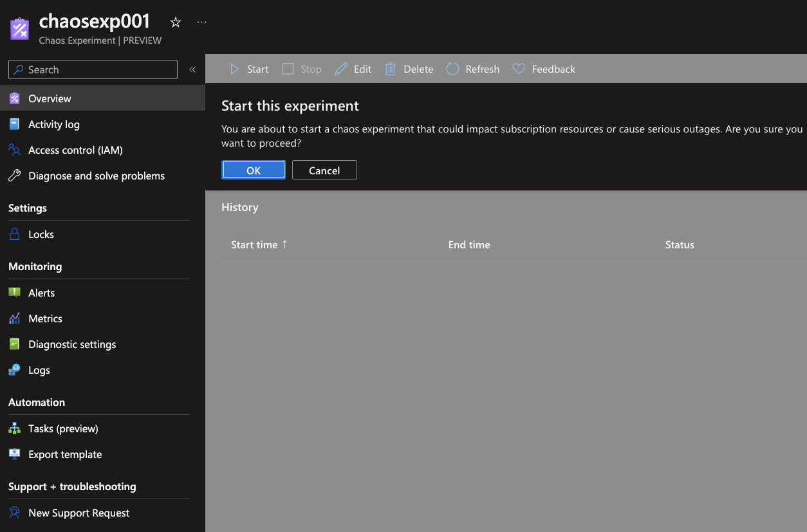Click the Delete trash can icon
Screen dimensions: 807x532
coord(391,69)
